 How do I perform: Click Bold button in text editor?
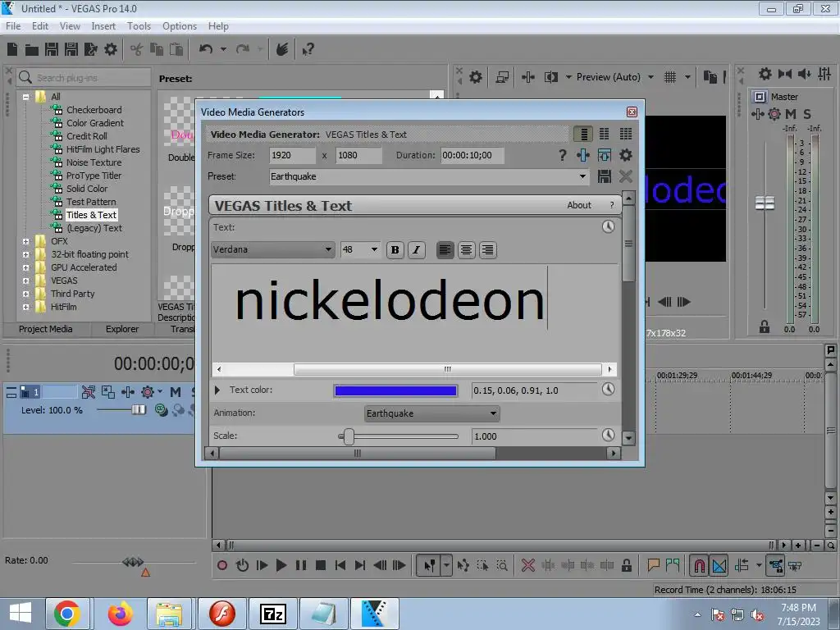[395, 249]
